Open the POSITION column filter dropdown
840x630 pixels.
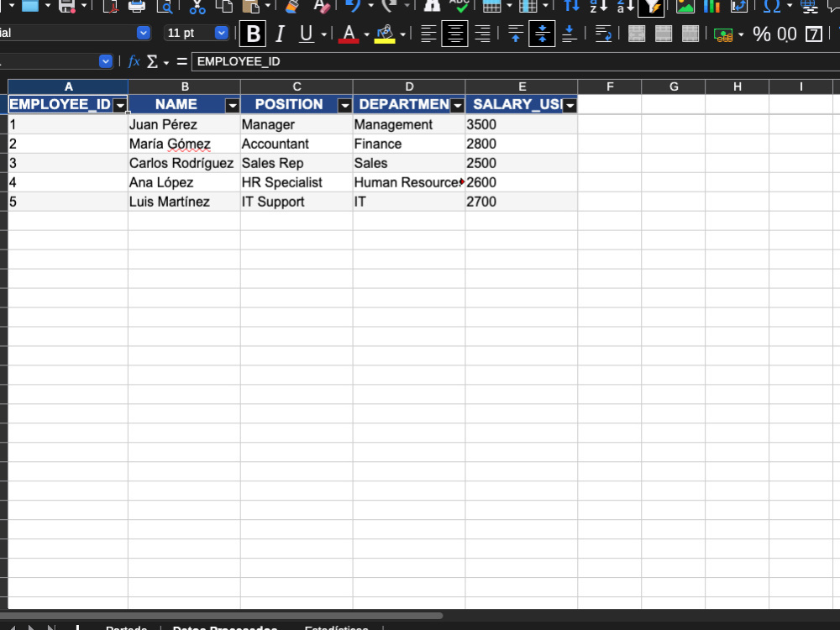click(344, 106)
